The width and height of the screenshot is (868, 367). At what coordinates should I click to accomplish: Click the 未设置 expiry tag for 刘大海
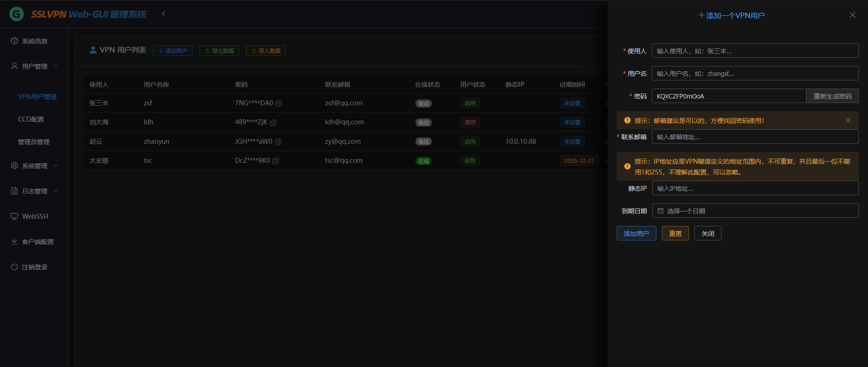tap(572, 122)
